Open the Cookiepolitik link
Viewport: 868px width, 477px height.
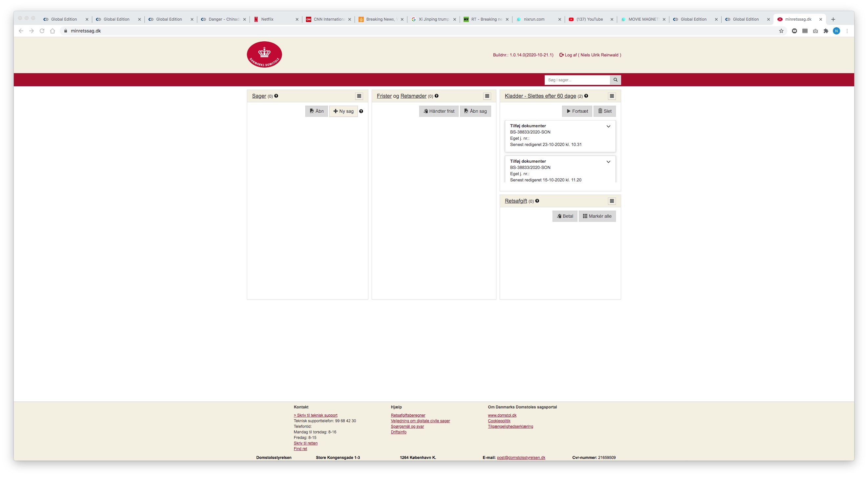pos(499,421)
